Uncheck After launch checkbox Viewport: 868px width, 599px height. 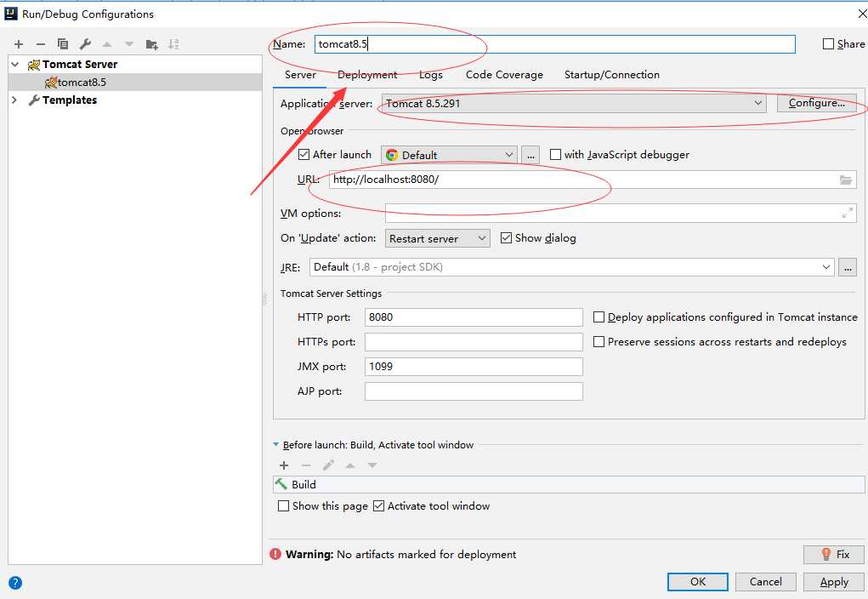[304, 155]
